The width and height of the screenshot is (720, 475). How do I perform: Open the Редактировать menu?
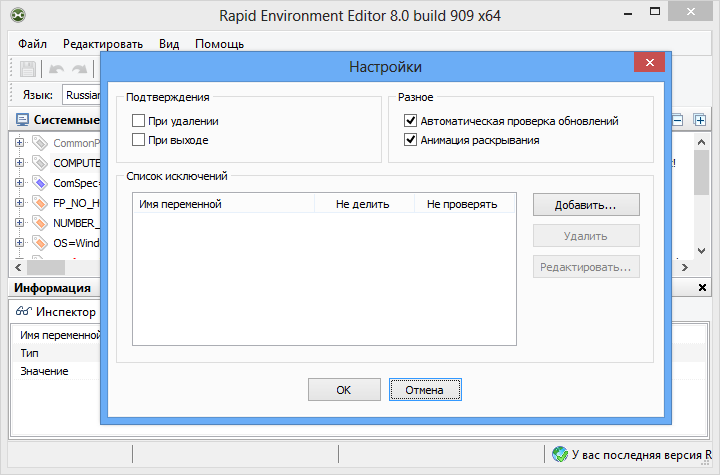103,44
